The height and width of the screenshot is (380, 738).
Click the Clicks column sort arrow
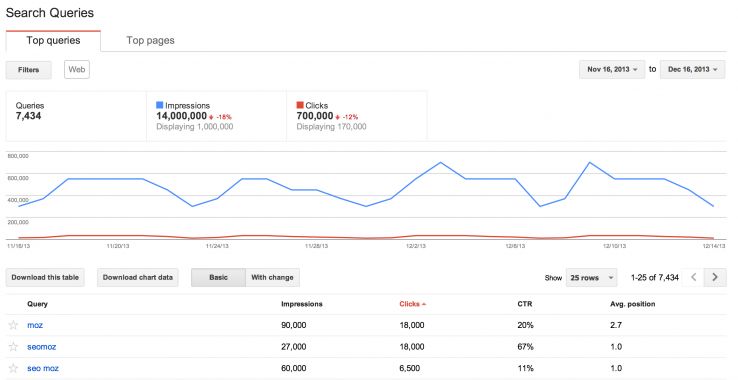pos(424,304)
